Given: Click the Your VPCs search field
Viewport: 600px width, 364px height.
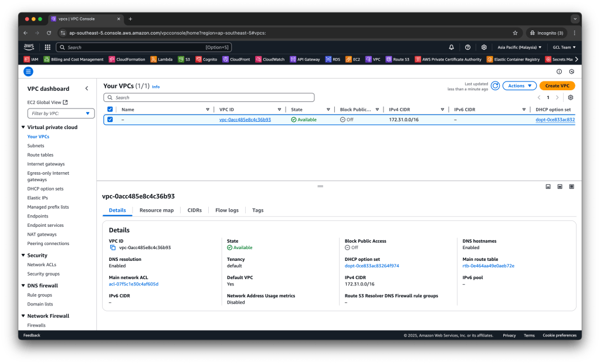Looking at the screenshot, I should 209,97.
